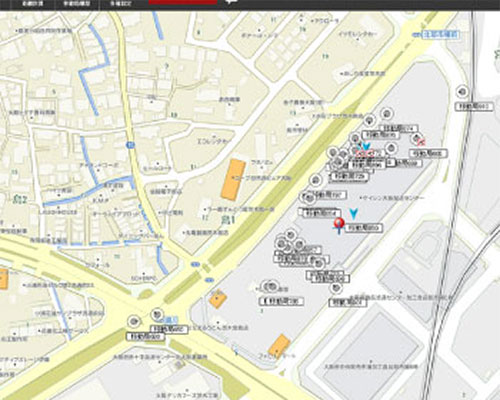Click the label under the isolated railway-side marker
The width and height of the screenshot is (500, 400).
pos(474,106)
